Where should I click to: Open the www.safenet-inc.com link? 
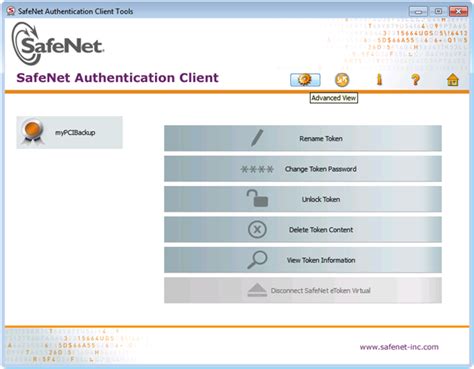(399, 347)
